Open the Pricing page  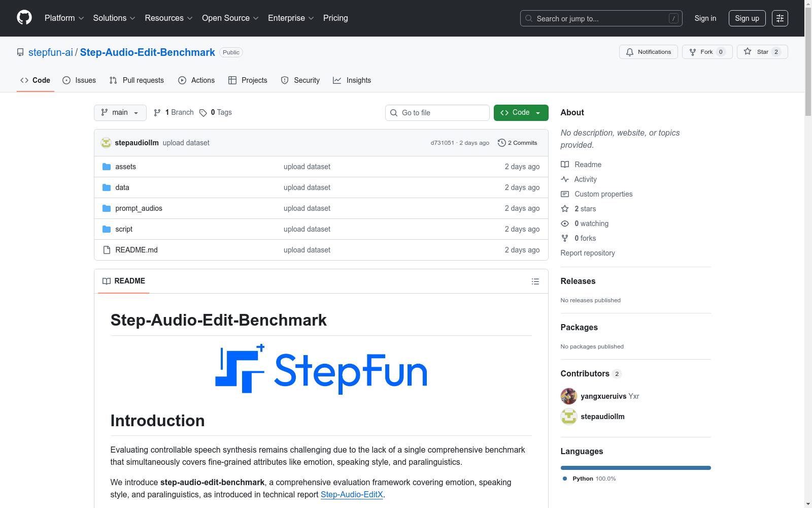click(335, 18)
